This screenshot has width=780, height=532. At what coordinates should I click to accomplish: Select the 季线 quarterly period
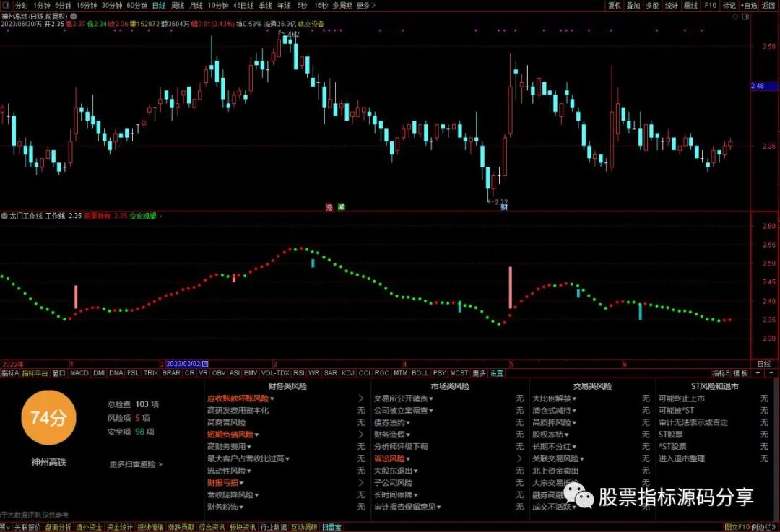265,6
